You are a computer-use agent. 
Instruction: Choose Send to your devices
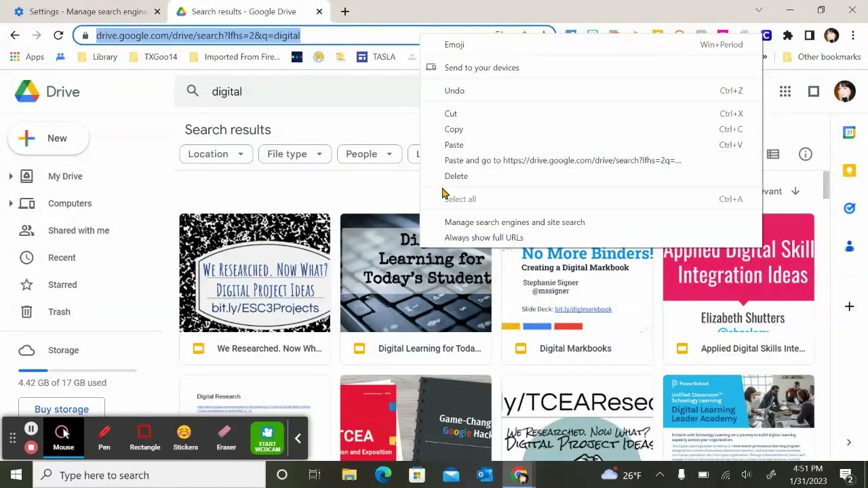(481, 68)
